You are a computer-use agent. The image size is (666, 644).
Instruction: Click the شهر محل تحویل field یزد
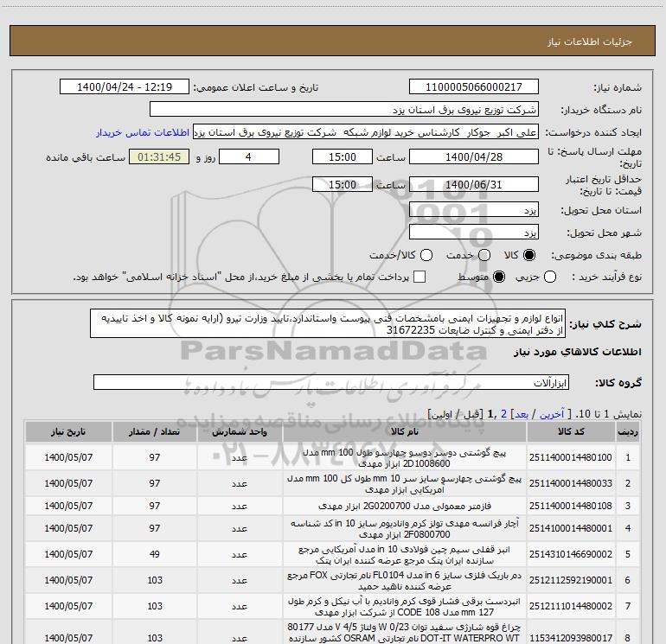474,233
